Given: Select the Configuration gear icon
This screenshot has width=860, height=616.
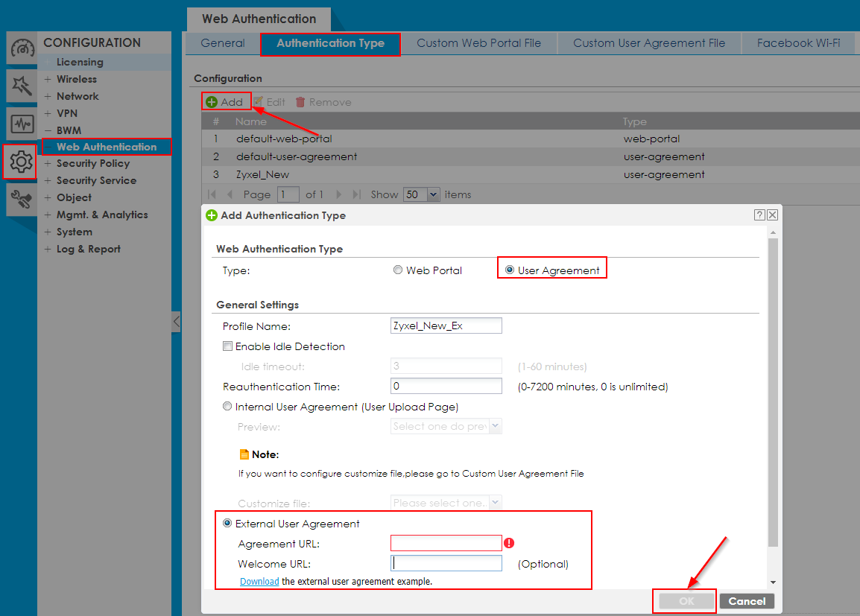Looking at the screenshot, I should click(x=20, y=162).
